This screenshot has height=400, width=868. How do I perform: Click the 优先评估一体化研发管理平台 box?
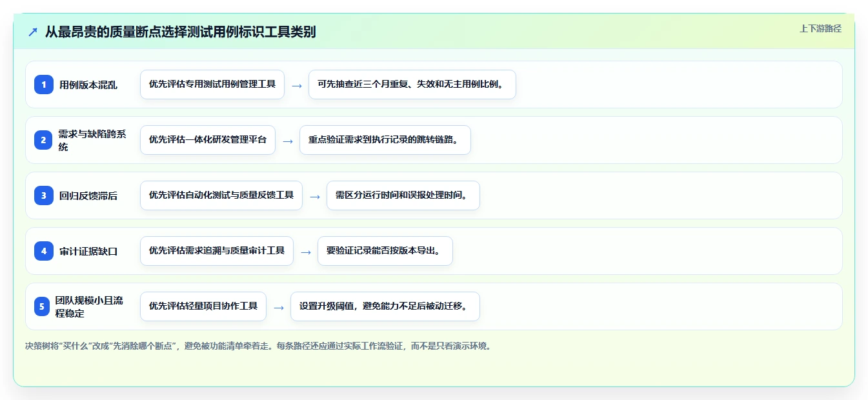pyautogui.click(x=208, y=140)
